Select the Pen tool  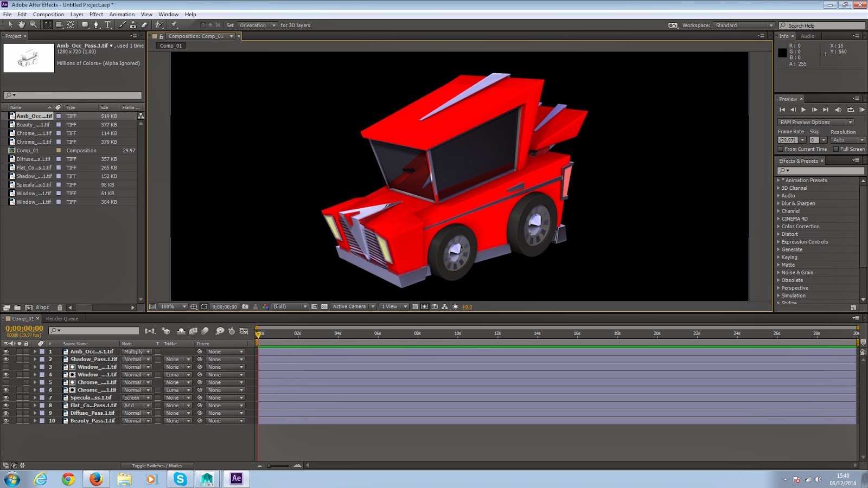point(97,25)
